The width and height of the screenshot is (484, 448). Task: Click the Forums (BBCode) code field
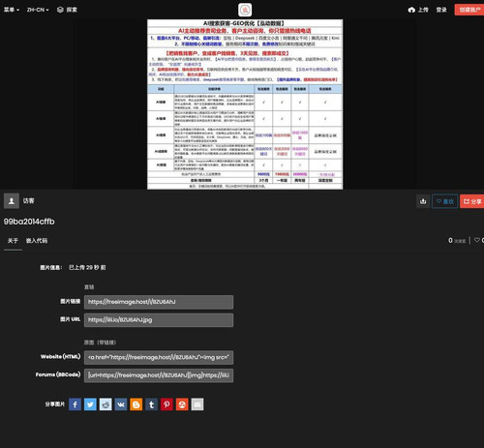[x=159, y=375]
